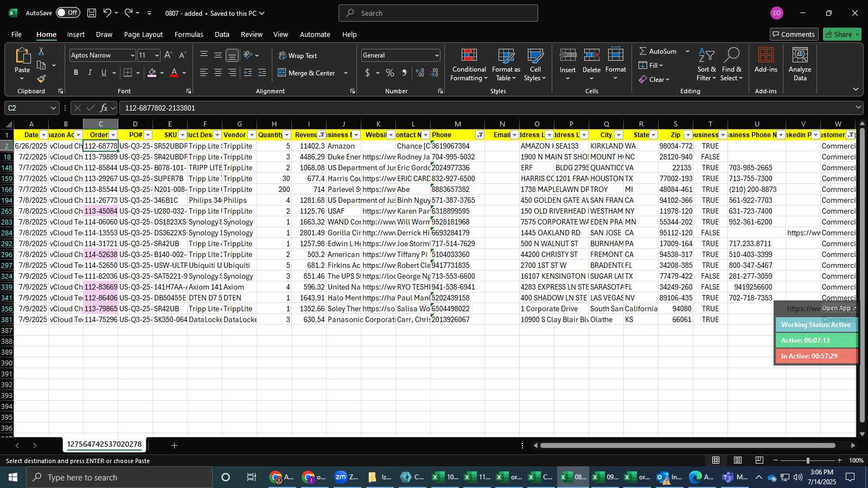Screen dimensions: 868x488
Task: Apply the yellow fill color
Action: pyautogui.click(x=152, y=73)
